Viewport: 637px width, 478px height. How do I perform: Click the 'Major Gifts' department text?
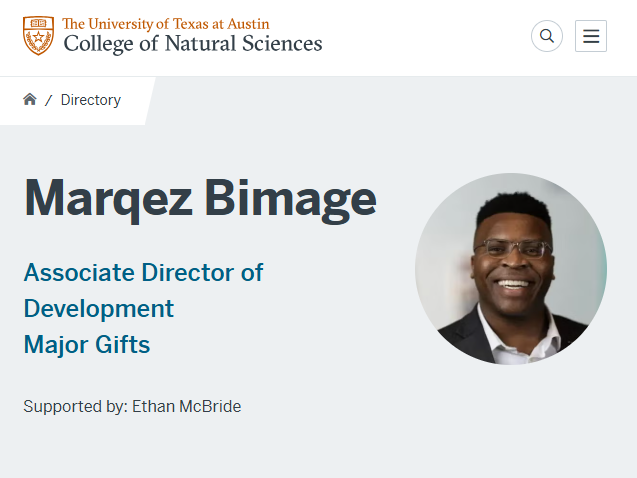[x=87, y=345]
